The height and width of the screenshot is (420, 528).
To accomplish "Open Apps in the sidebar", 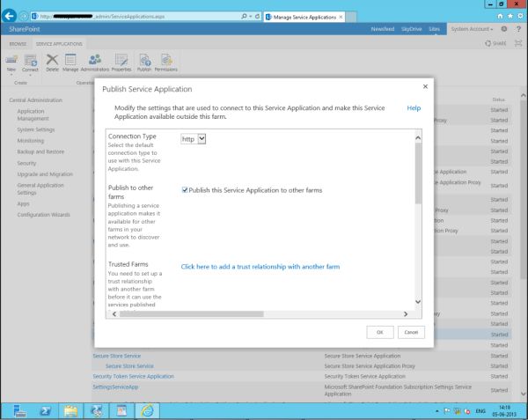I will [x=23, y=203].
